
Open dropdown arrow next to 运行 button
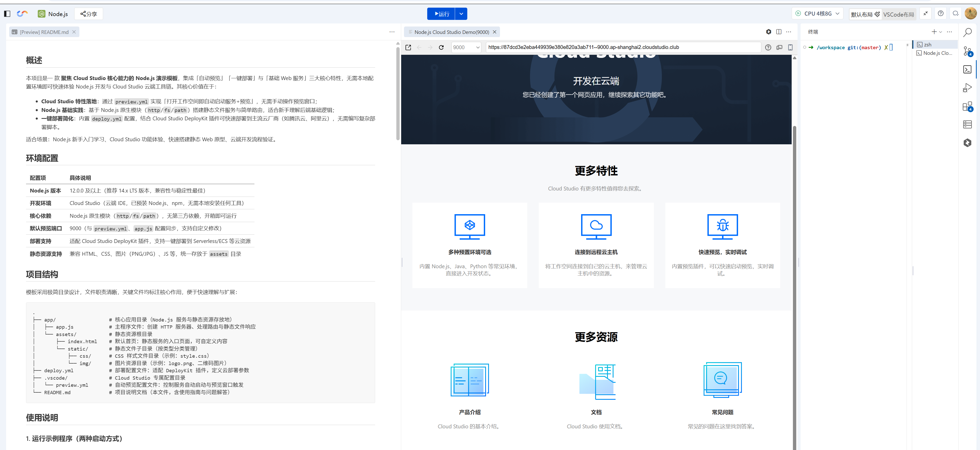461,14
